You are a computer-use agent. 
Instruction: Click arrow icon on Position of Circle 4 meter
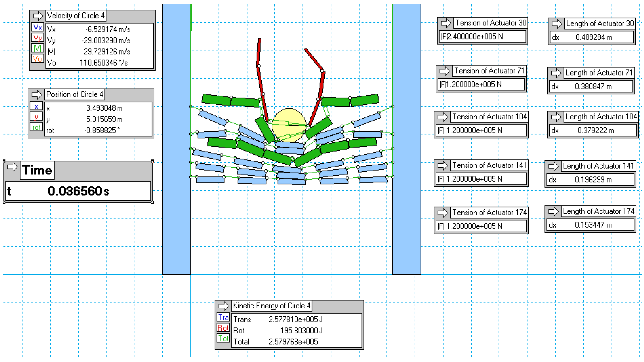[37, 95]
